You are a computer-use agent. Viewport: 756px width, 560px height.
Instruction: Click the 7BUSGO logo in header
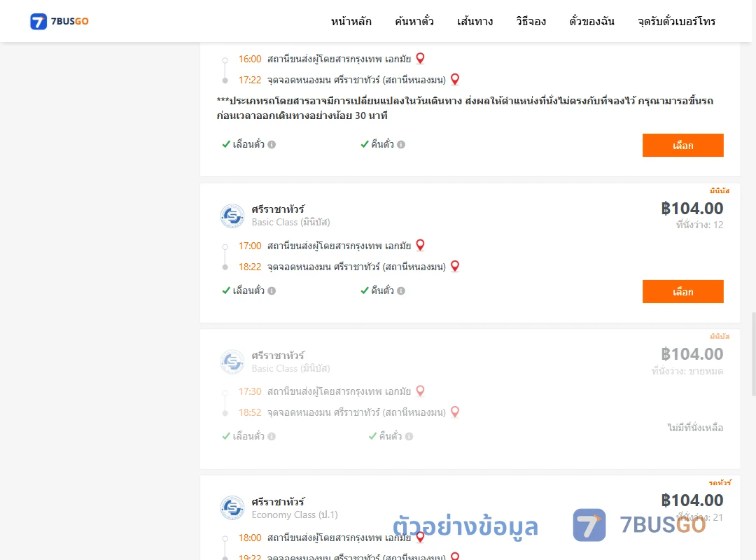coord(59,21)
